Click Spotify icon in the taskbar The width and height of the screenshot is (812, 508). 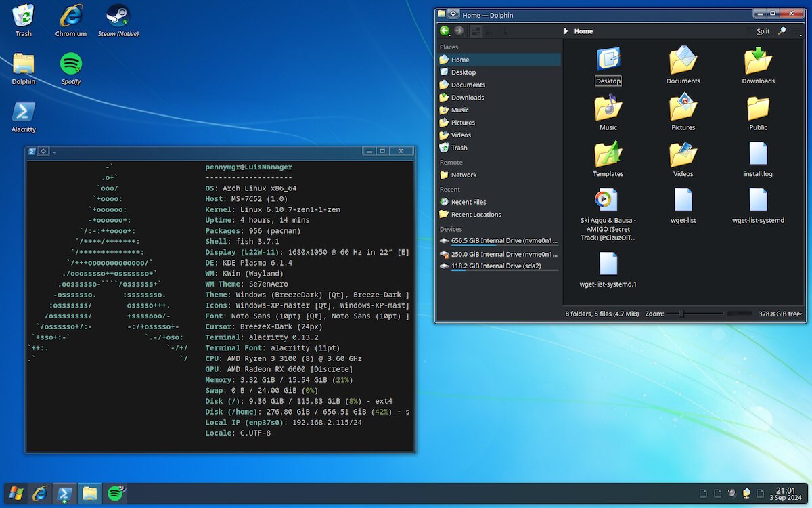115,493
